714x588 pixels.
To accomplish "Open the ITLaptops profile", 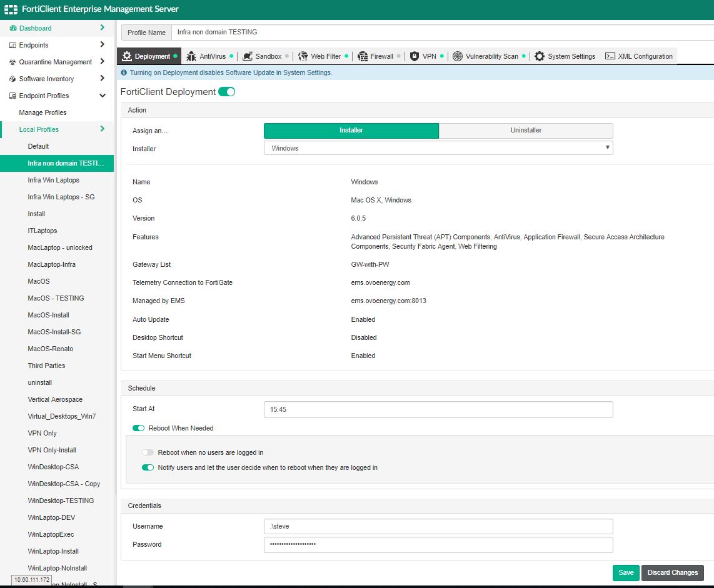I will pos(43,231).
